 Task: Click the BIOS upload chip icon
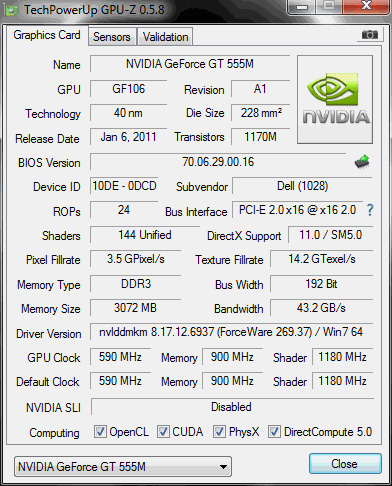click(x=362, y=162)
